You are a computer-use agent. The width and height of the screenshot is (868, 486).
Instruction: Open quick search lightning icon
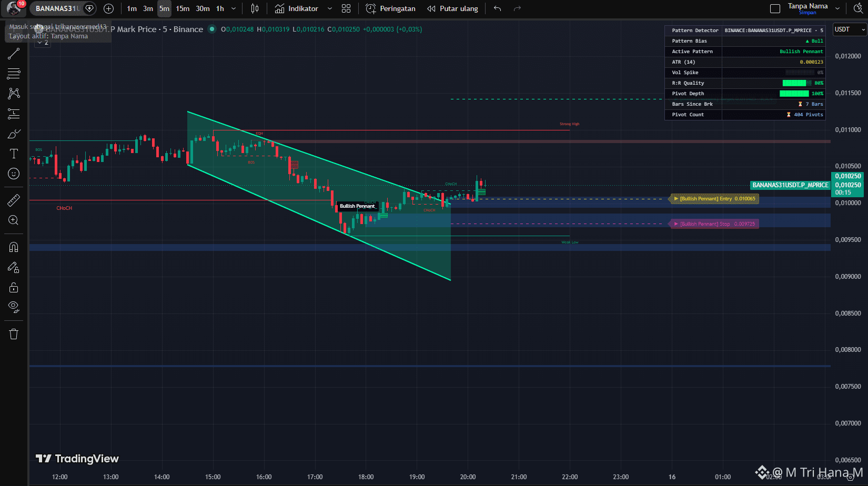coord(858,8)
